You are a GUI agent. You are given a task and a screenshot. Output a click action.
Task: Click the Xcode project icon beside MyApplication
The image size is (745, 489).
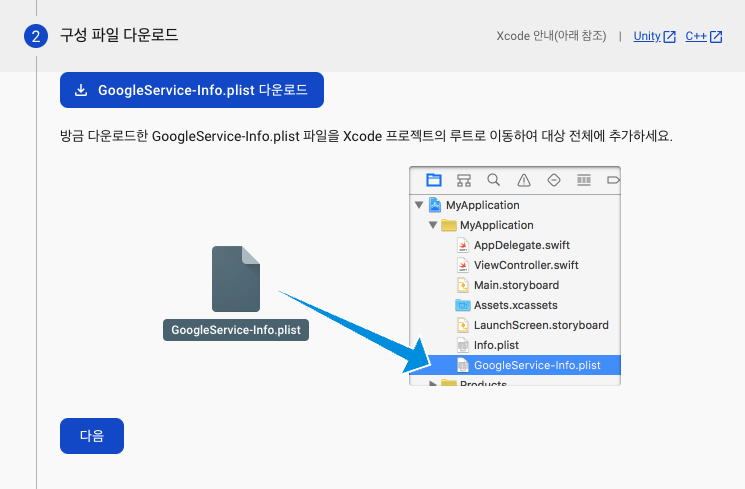tap(435, 205)
